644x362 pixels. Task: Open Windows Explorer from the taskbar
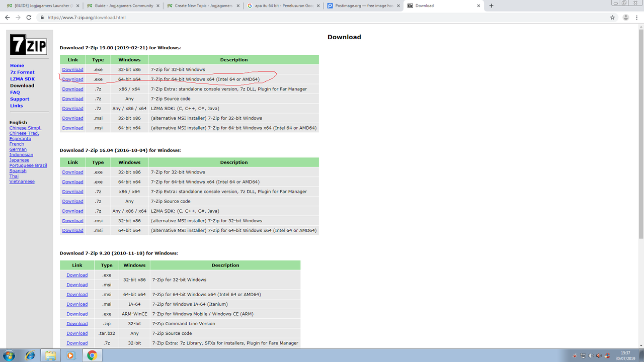(x=51, y=355)
